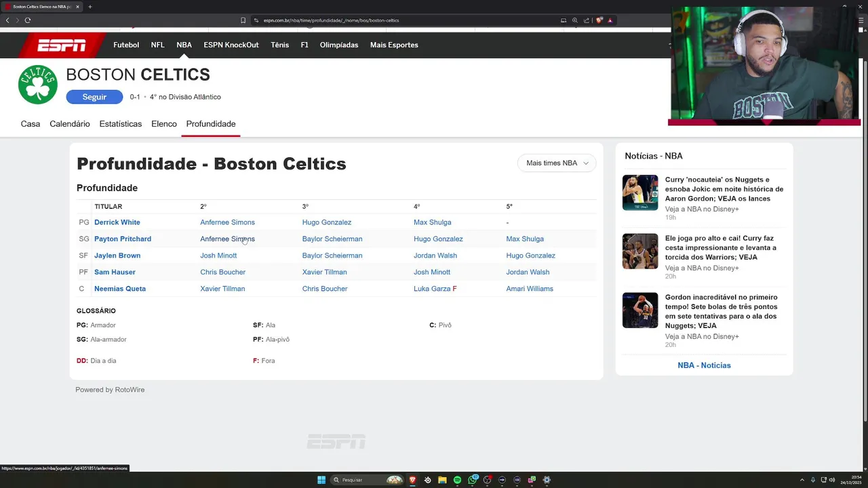This screenshot has width=868, height=488.
Task: Read 'Curry nocauteia os Nuggets' headline
Action: pos(724,189)
